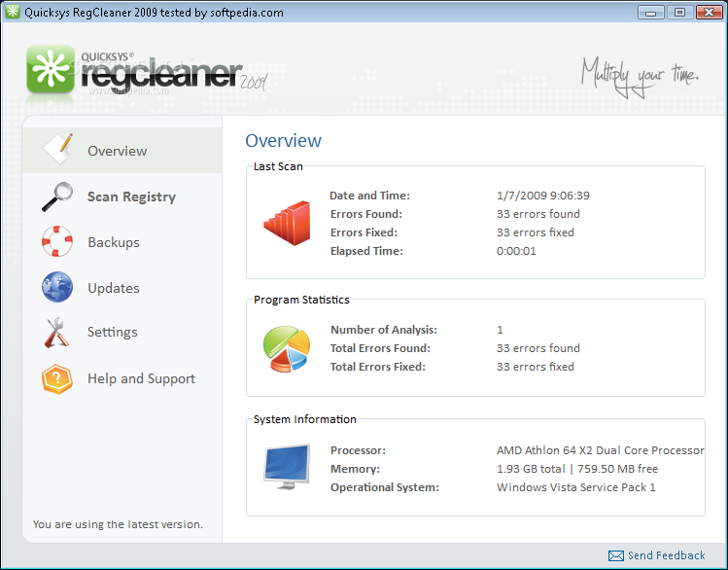Click the Updates globe icon

click(x=57, y=287)
